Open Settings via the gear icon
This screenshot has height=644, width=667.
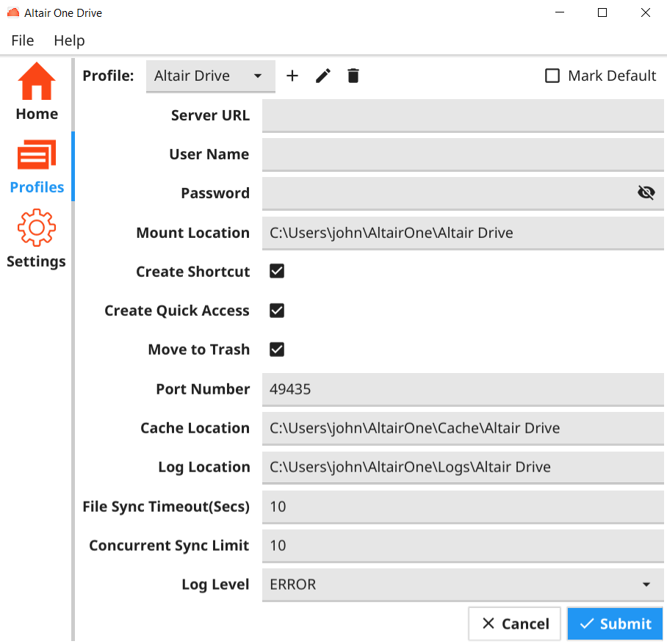pos(37,228)
